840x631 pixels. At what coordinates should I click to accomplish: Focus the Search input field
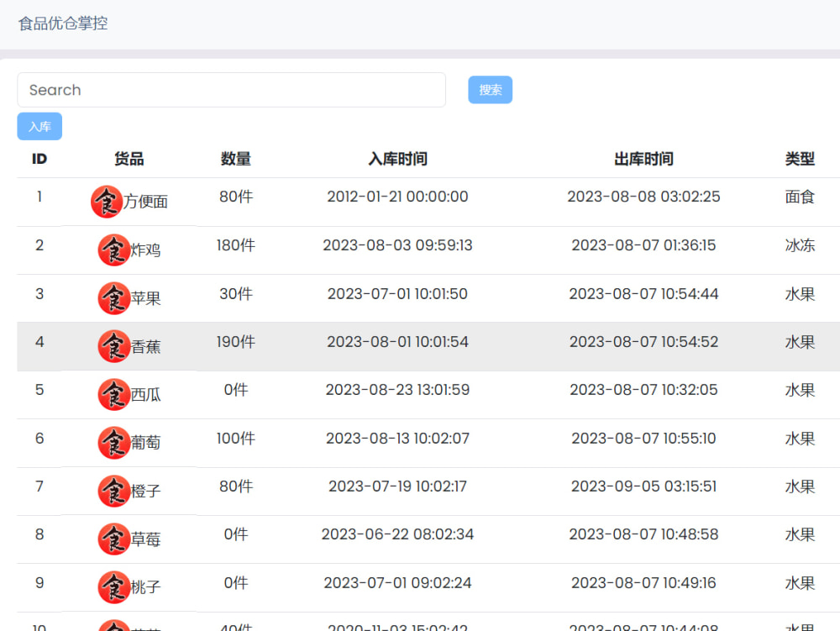(x=232, y=90)
